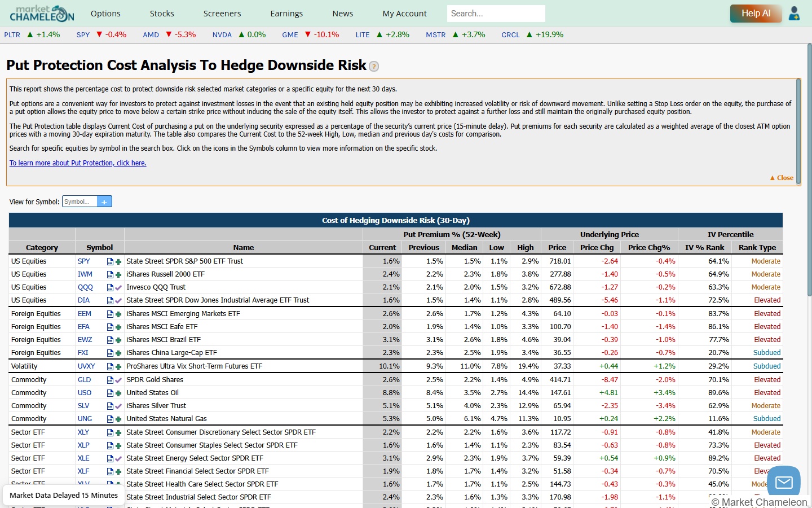812x508 pixels.
Task: Add EWZ to watchlist with the plus icon
Action: click(118, 340)
